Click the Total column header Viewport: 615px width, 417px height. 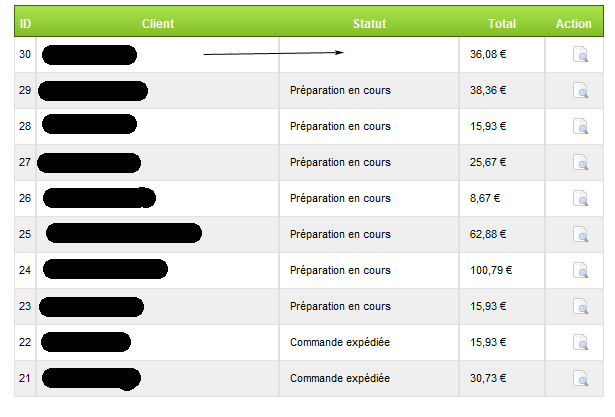[x=502, y=23]
